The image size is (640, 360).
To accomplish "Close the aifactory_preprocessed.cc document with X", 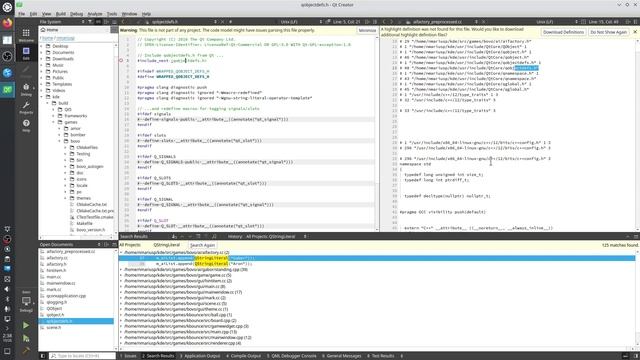I will tap(483, 22).
